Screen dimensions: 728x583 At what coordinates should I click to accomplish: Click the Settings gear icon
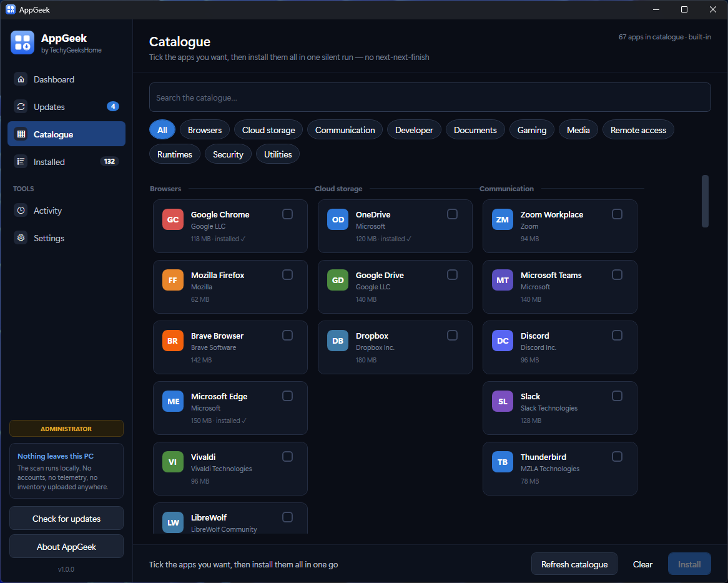click(x=21, y=238)
